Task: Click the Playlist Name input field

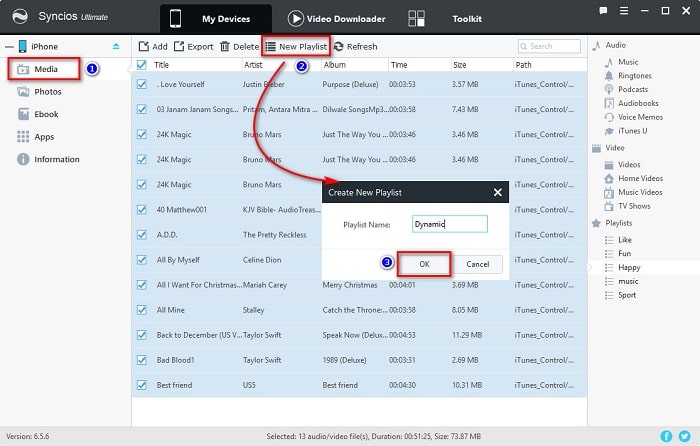Action: click(450, 224)
